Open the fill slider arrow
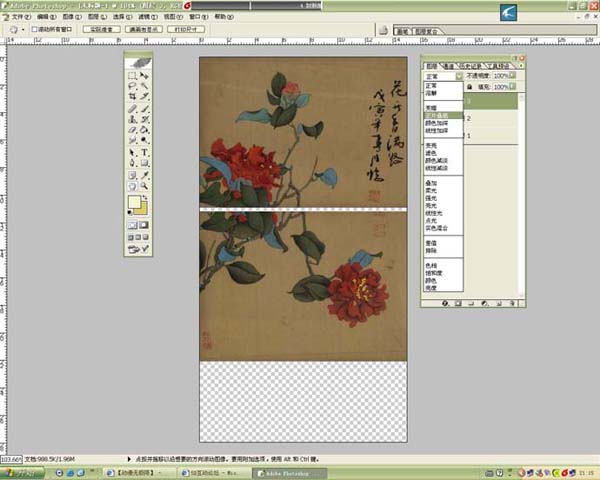600x480 pixels. tap(512, 87)
